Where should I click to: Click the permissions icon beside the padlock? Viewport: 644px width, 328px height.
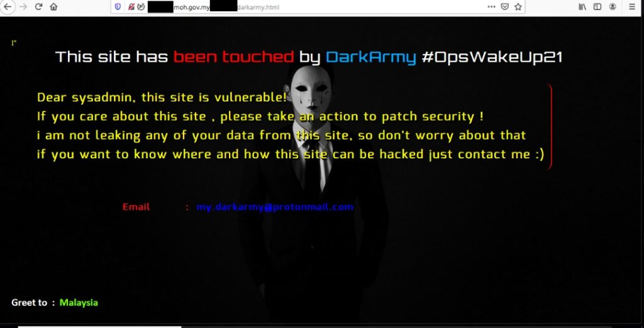point(141,7)
